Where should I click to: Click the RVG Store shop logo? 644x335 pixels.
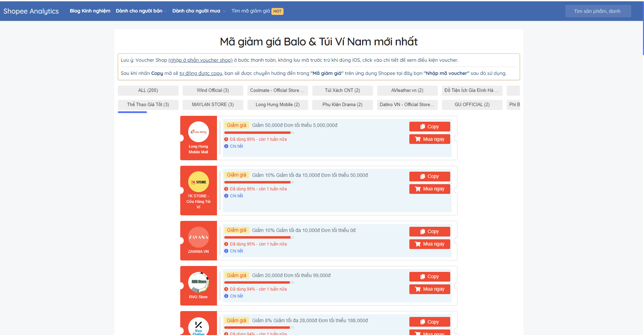[x=198, y=282]
